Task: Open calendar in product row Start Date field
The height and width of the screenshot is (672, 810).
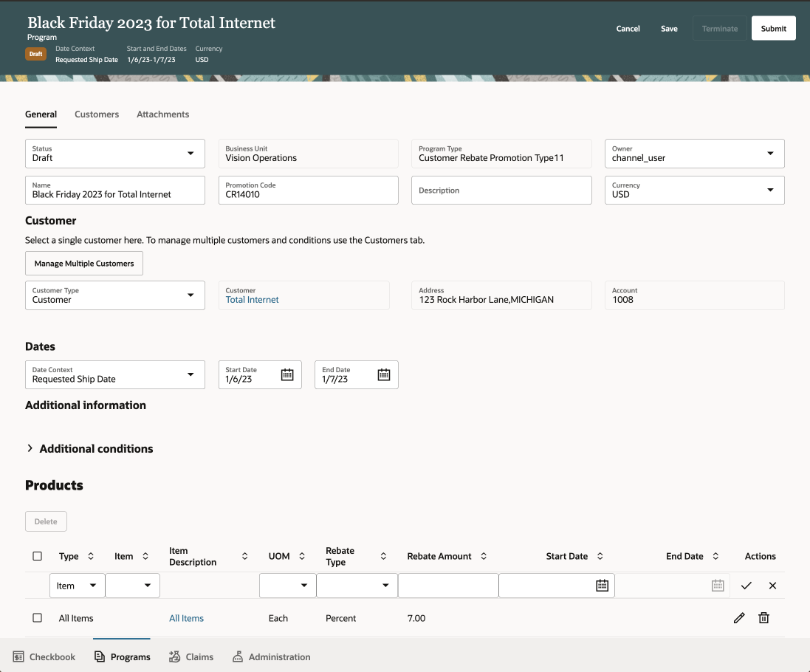Action: pos(603,586)
